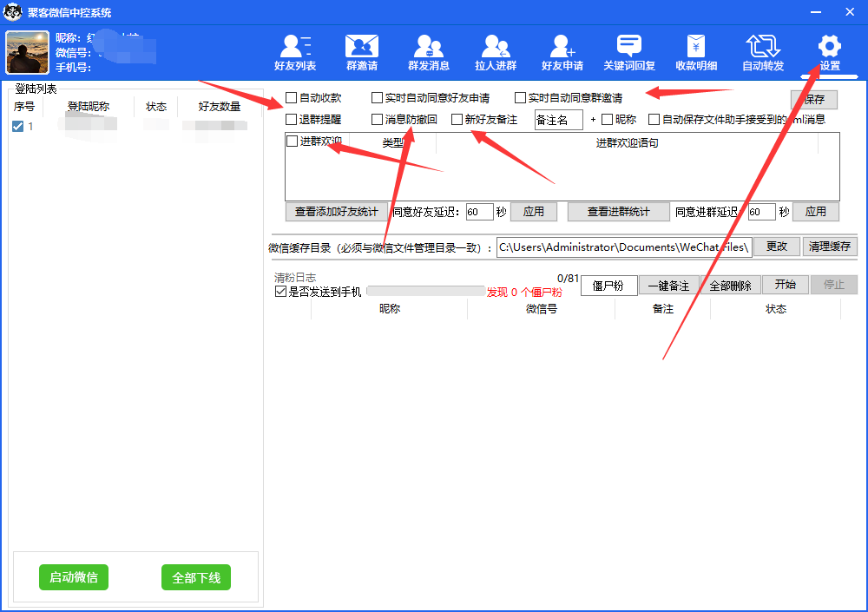The image size is (868, 612).
Task: Click the 僵尸粉 zombie fan detection button
Action: [608, 285]
